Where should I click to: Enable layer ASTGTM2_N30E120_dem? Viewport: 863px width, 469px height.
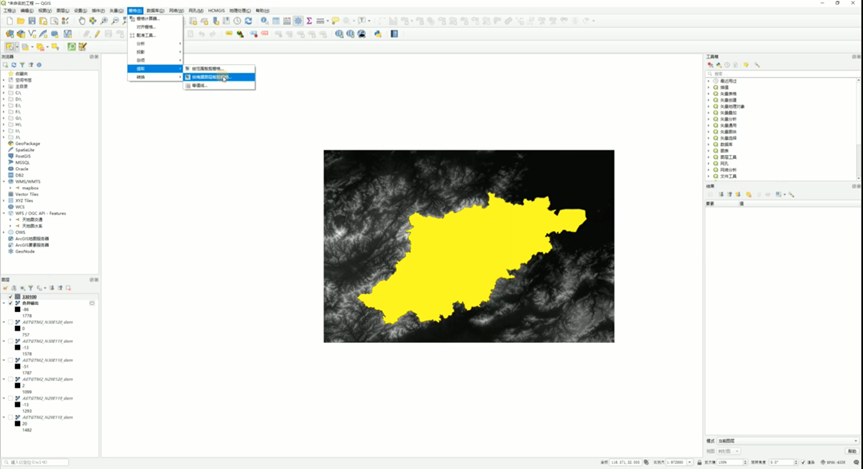coord(10,322)
